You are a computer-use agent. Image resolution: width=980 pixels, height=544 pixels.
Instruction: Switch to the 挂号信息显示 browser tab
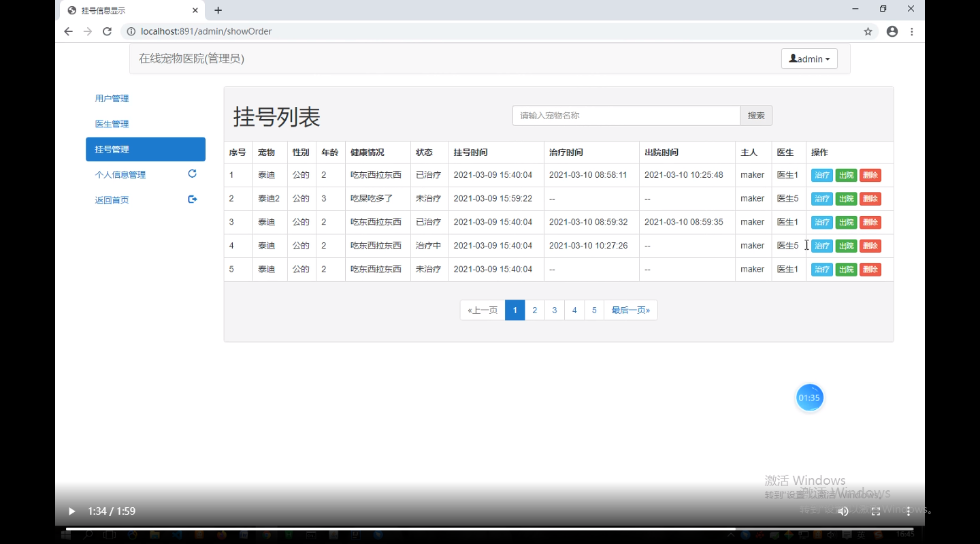(131, 11)
